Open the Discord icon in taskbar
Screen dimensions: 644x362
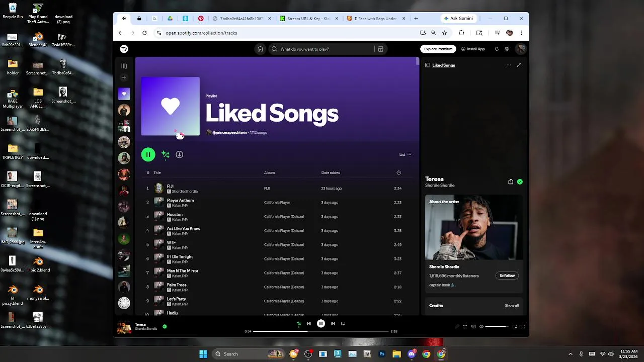point(412,354)
